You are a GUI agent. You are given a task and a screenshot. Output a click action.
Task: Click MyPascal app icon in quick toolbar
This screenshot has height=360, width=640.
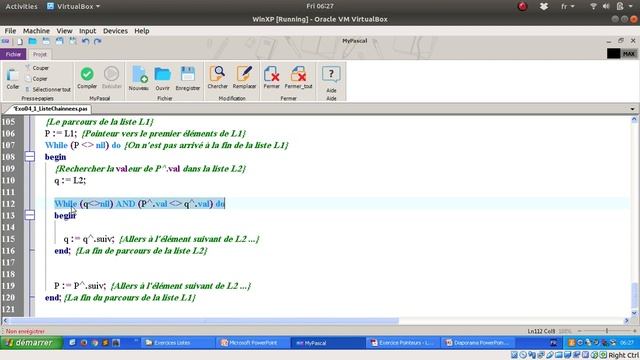coord(5,41)
